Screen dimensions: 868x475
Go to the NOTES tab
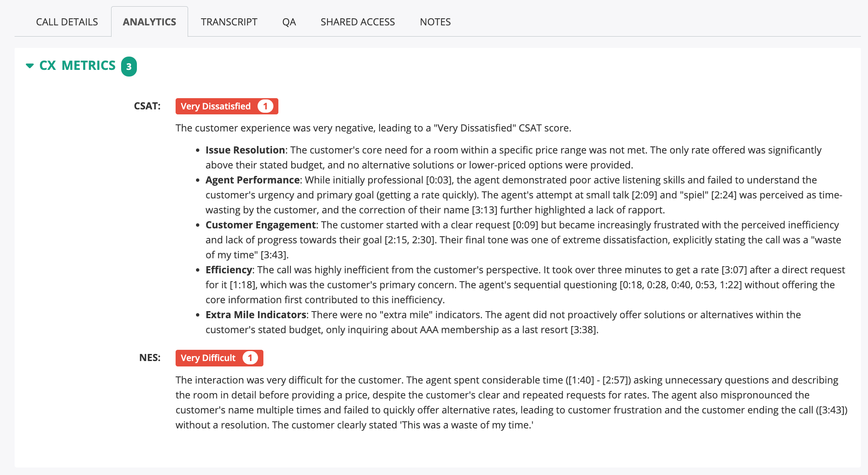click(x=435, y=22)
